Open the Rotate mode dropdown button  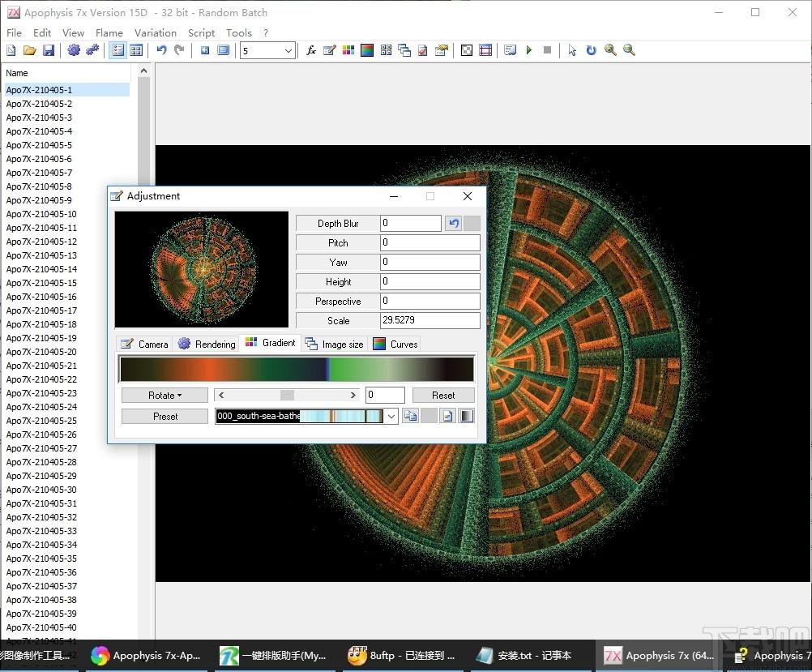click(x=165, y=396)
